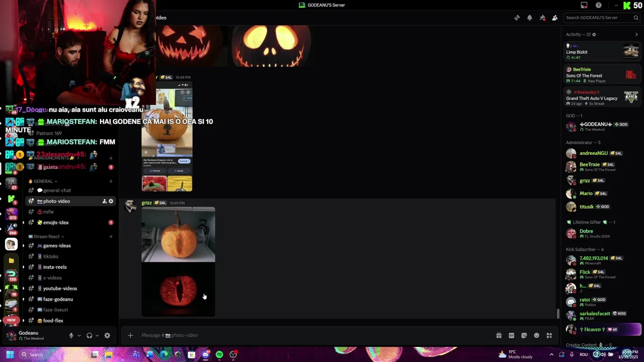
Task: Open the faze-godeanu channel
Action: 70,299
